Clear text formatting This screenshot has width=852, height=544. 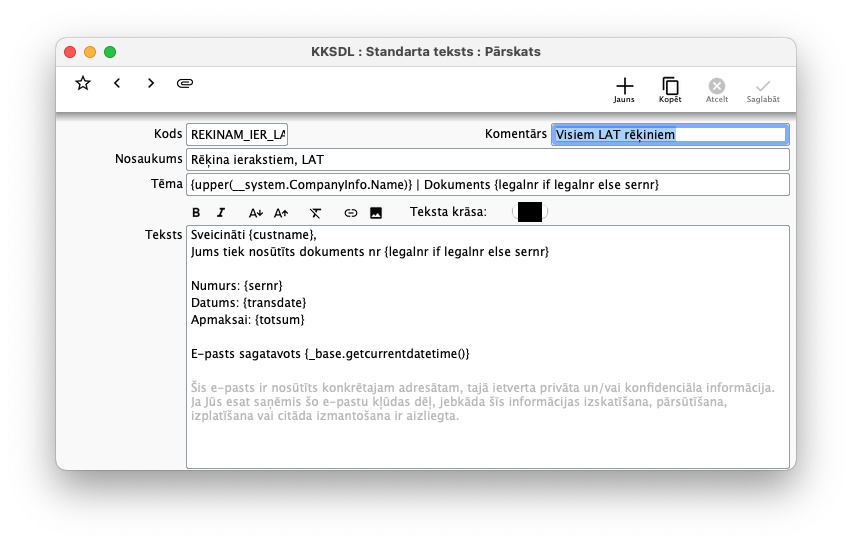click(315, 212)
